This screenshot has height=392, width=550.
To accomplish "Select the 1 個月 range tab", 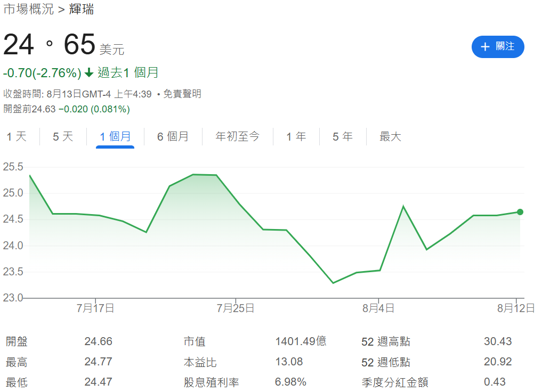I will coord(115,136).
